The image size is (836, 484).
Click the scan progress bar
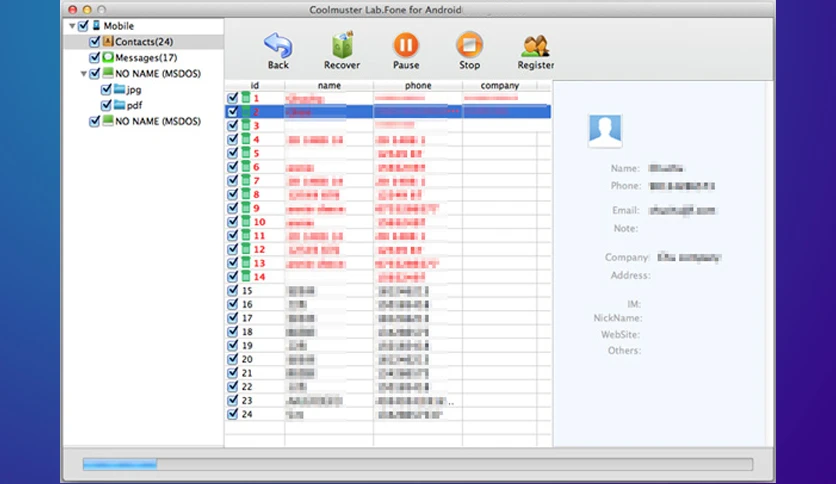(417, 464)
